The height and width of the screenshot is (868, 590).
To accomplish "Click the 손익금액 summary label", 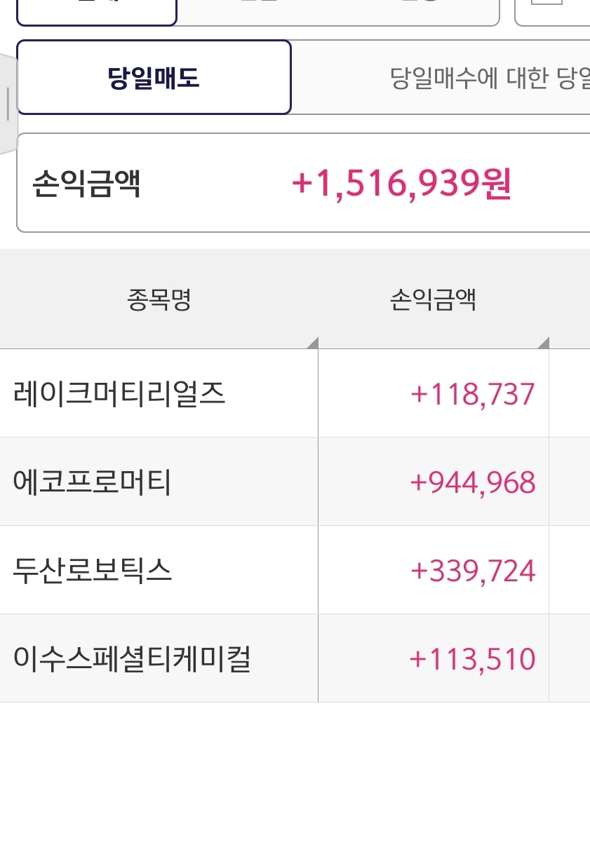I will [86, 184].
